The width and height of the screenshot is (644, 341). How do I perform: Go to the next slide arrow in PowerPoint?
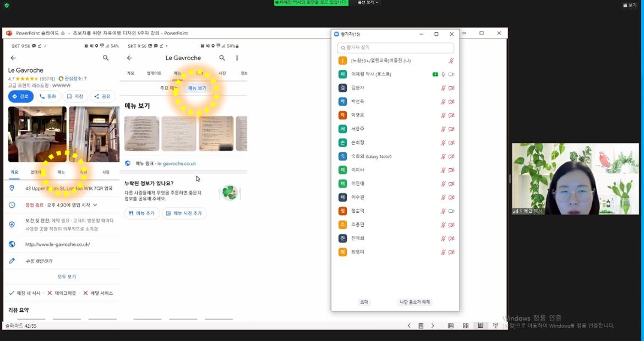pyautogui.click(x=433, y=326)
